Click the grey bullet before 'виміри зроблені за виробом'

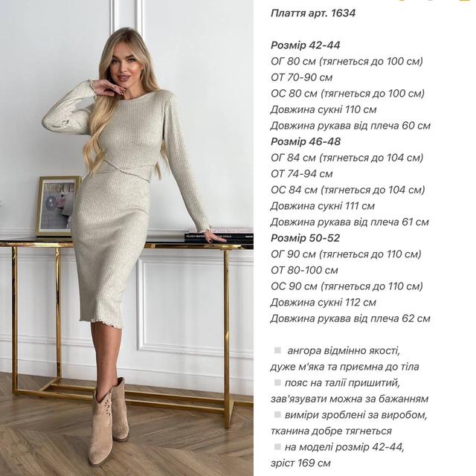coord(277,415)
